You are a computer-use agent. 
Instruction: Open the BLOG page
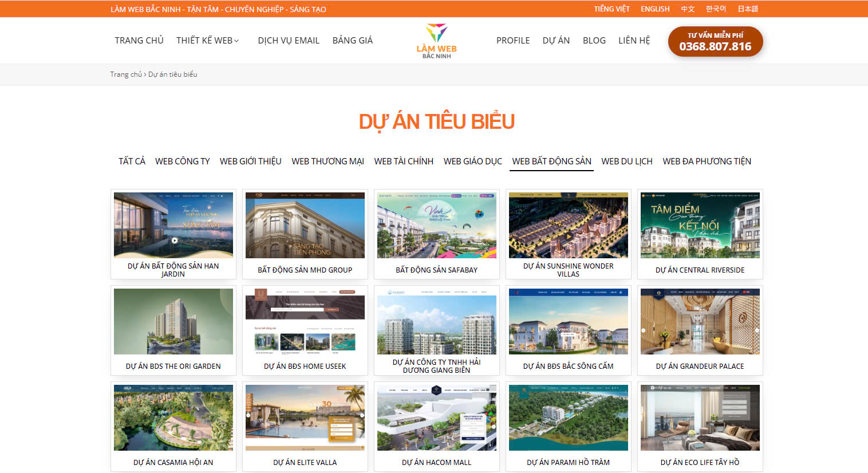pyautogui.click(x=594, y=41)
